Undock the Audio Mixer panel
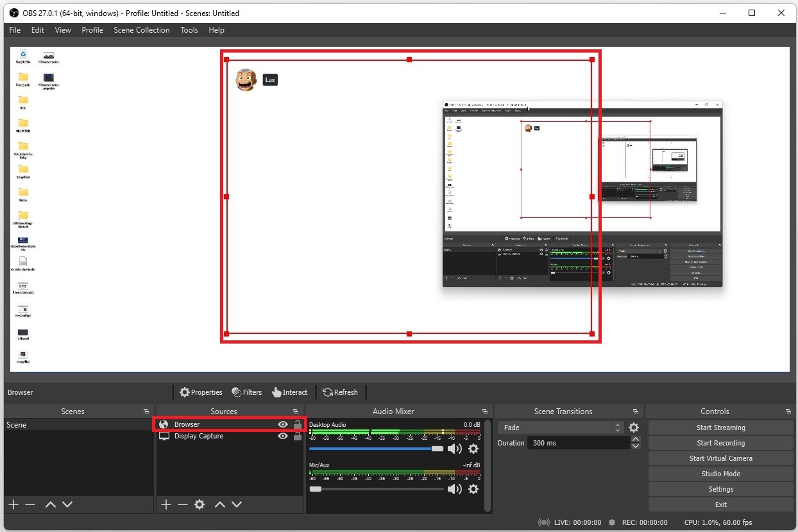The height and width of the screenshot is (532, 798). tap(484, 411)
